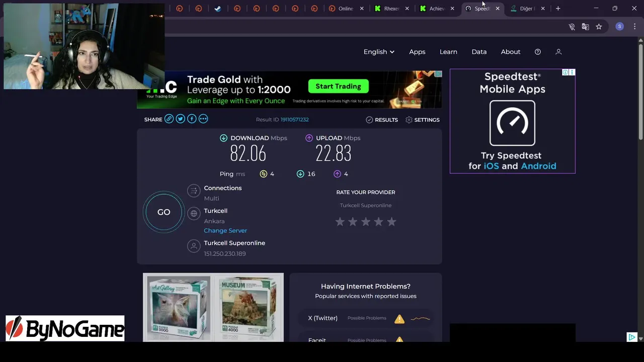The image size is (644, 362).
Task: Click the 82.06 download speed value
Action: click(248, 154)
